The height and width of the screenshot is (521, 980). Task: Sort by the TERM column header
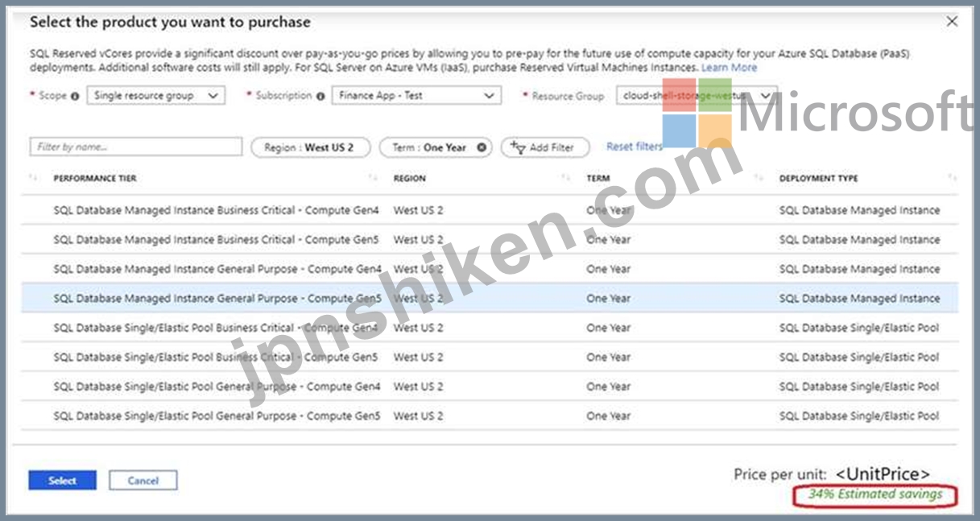[x=598, y=178]
